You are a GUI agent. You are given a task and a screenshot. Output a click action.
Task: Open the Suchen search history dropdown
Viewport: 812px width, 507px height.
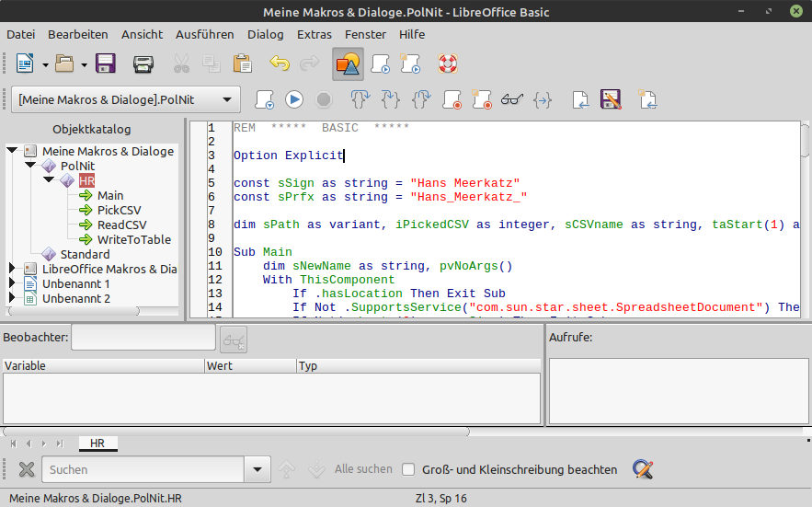point(257,469)
